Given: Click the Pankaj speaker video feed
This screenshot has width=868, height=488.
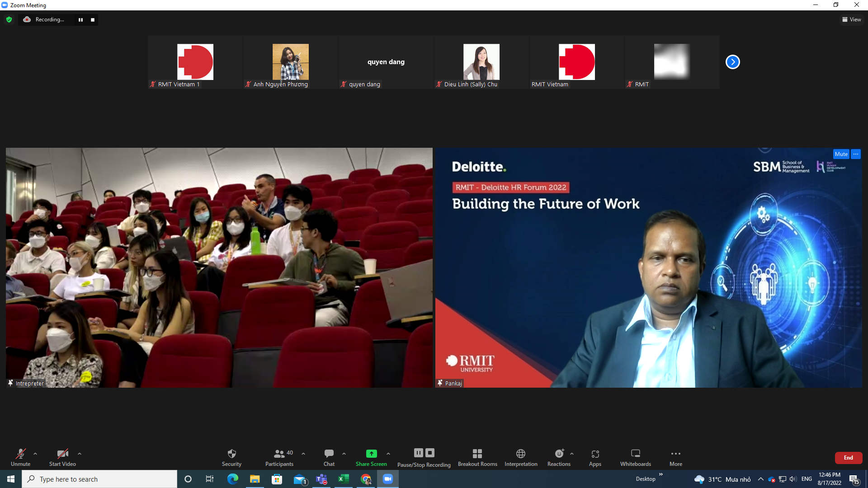Looking at the screenshot, I should point(649,267).
